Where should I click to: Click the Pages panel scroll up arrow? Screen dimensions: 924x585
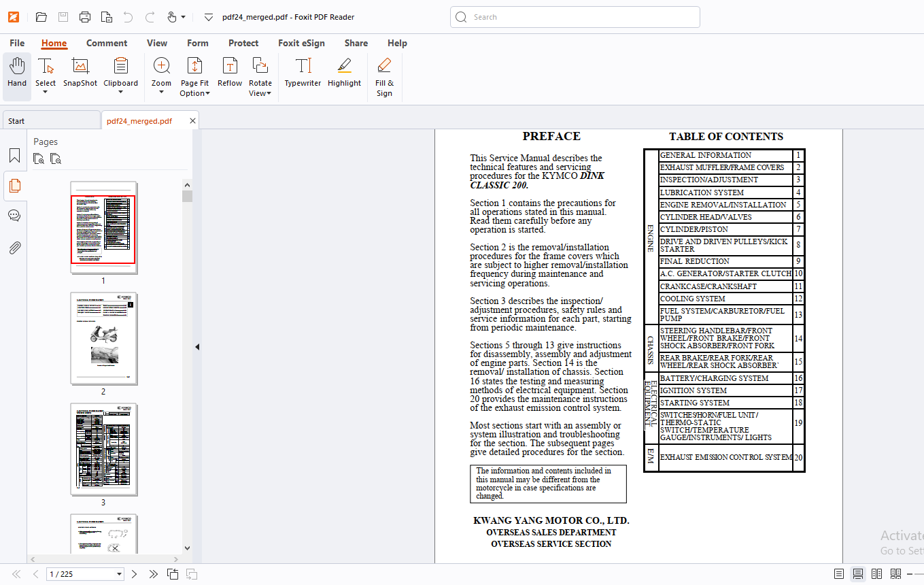pos(187,184)
